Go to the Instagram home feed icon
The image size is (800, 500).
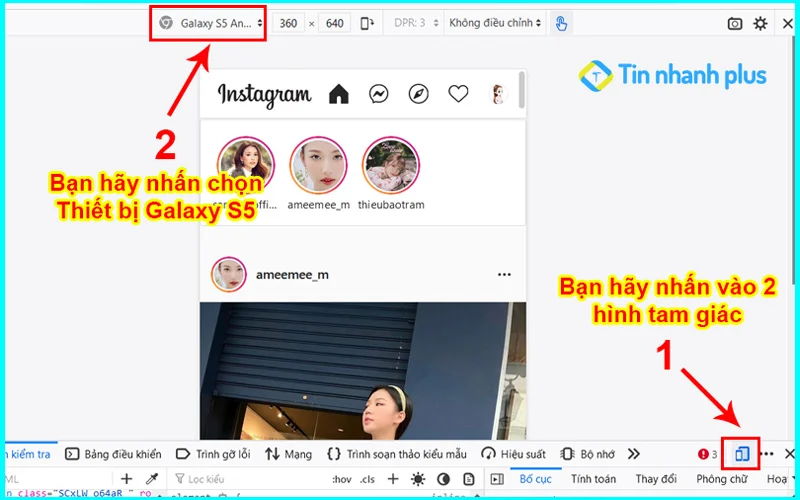point(339,94)
